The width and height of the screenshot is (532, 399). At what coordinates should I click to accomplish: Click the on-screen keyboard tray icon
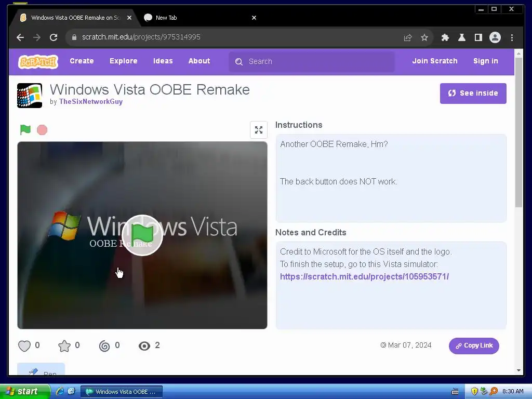click(455, 392)
